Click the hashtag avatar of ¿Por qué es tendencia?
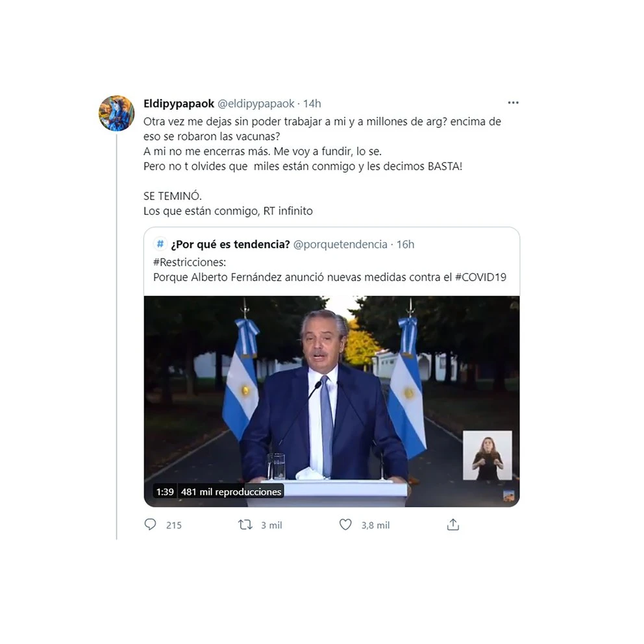The height and width of the screenshot is (644, 644). 160,244
